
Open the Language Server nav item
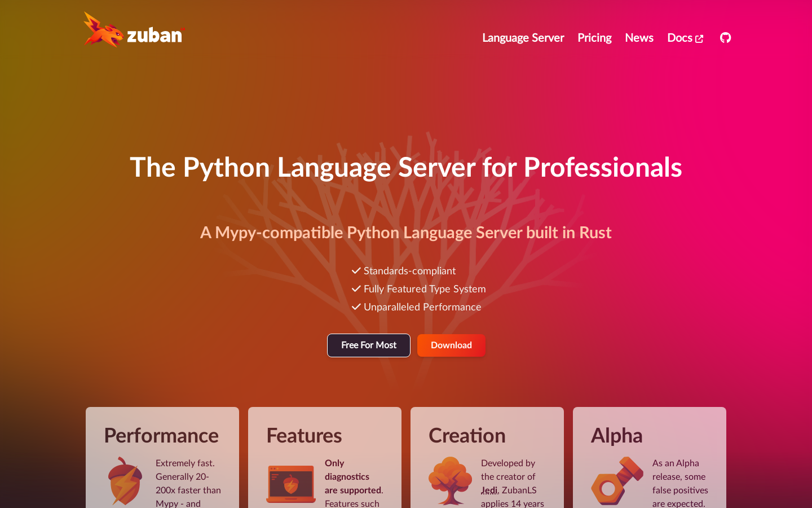click(x=523, y=38)
